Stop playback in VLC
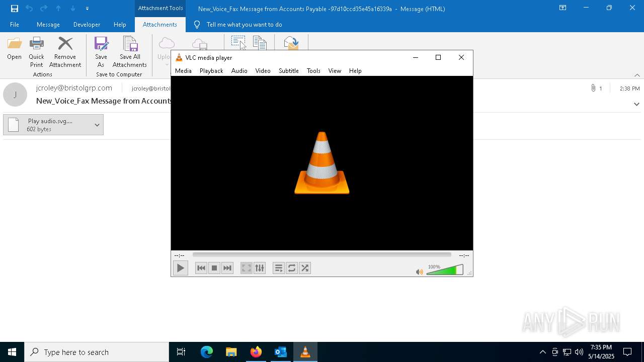644x362 pixels. click(214, 268)
